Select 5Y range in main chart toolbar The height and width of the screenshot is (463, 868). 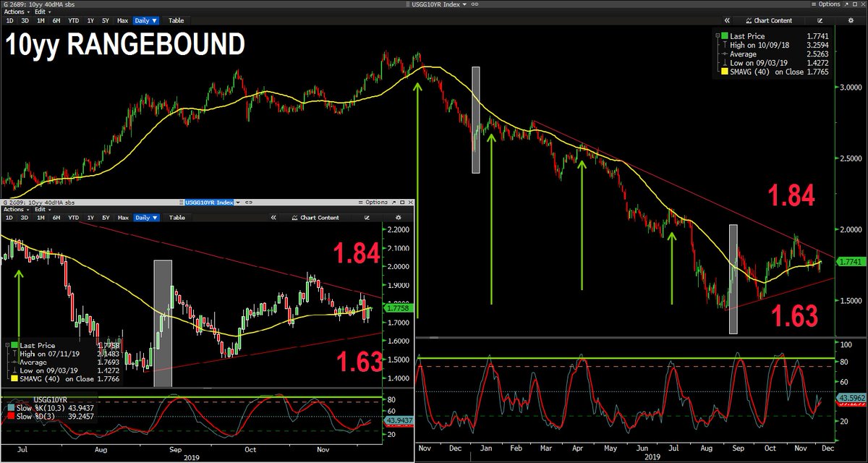106,21
